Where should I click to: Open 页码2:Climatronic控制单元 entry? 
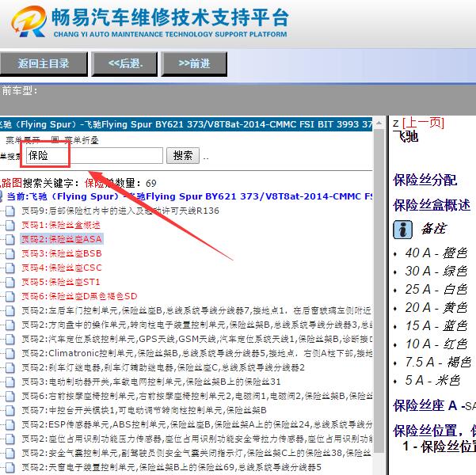click(196, 353)
